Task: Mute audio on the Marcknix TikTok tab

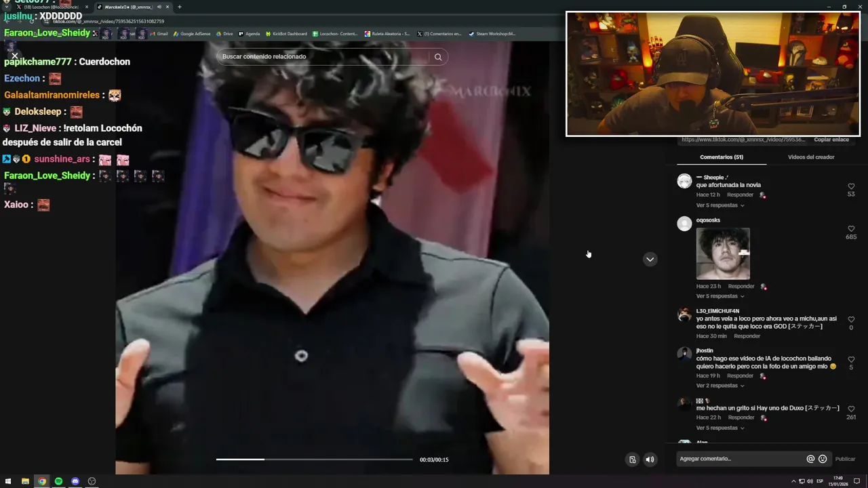Action: [159, 7]
